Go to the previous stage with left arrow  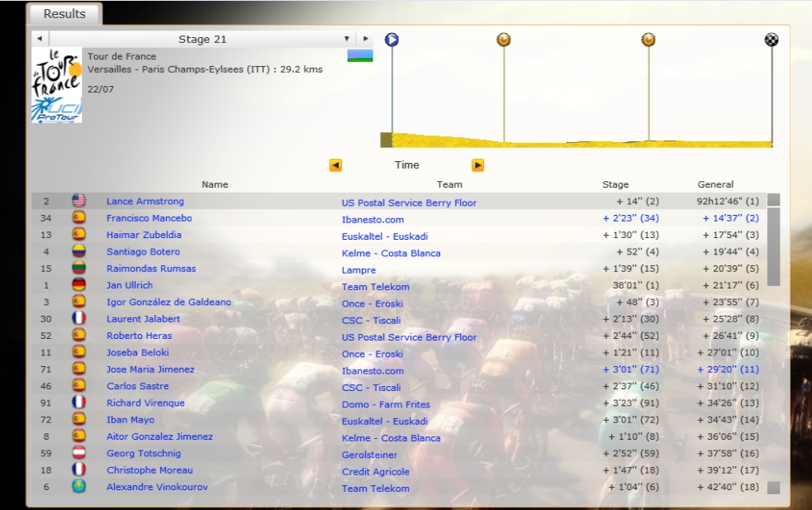(x=39, y=39)
